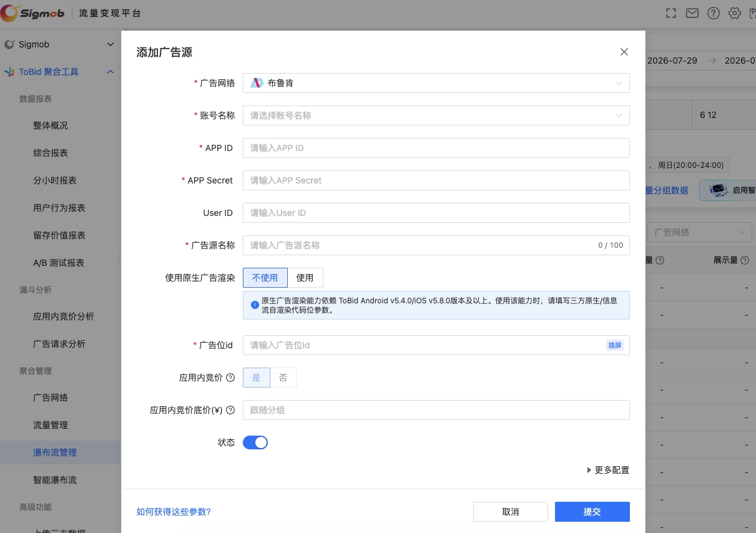This screenshot has width=756, height=533.
Task: Click the Sigmob sidebar item icon
Action: tap(9, 44)
